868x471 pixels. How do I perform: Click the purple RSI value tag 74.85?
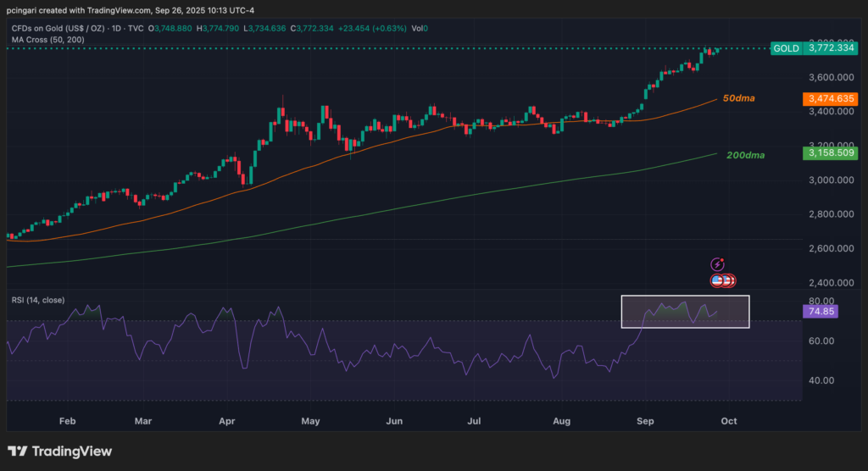(x=819, y=312)
